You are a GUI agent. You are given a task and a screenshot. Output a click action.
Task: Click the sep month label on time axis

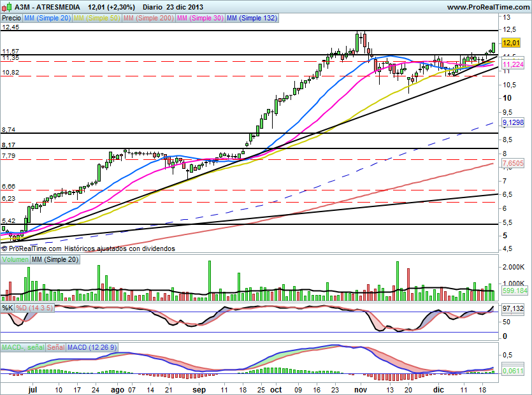pyautogui.click(x=199, y=389)
